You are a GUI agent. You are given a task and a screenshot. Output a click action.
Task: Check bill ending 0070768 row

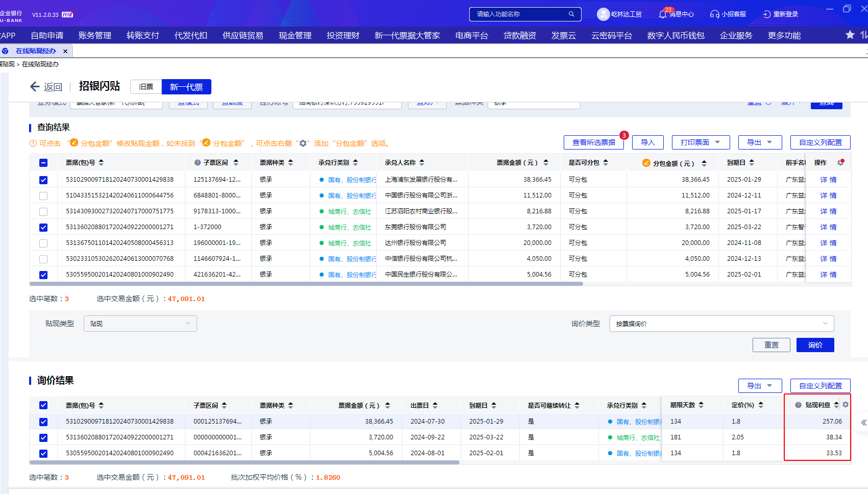pos(43,259)
